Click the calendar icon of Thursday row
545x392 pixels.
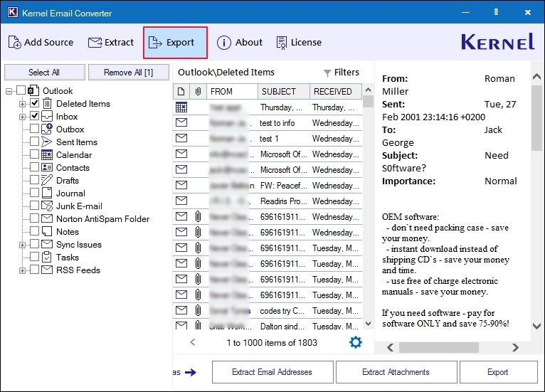(181, 107)
